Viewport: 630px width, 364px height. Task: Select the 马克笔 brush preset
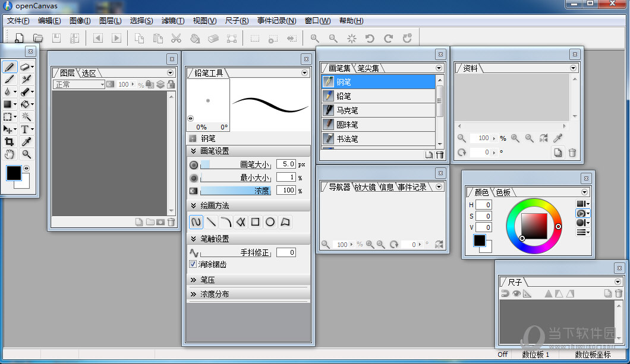pos(378,110)
